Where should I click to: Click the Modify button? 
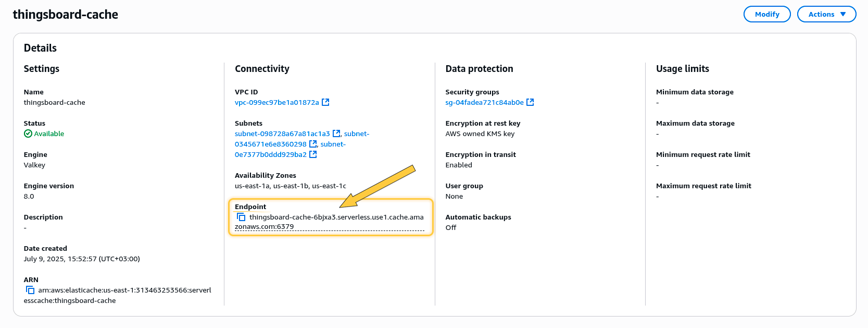[767, 14]
